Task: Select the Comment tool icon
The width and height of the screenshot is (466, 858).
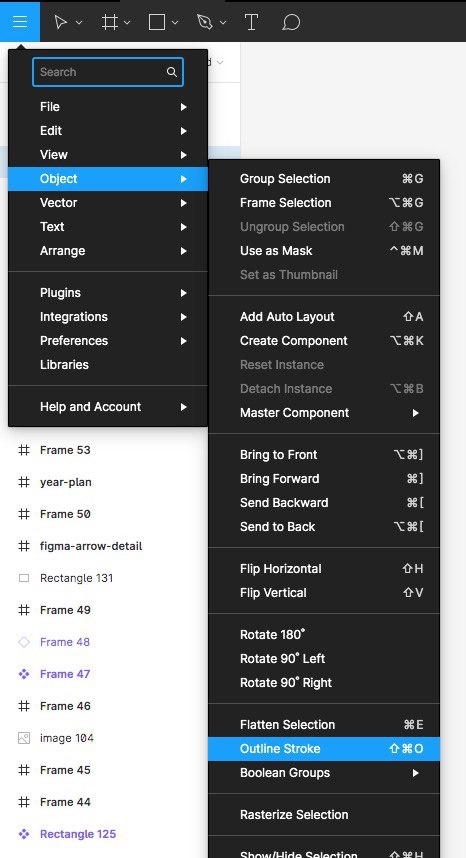Action: [291, 22]
